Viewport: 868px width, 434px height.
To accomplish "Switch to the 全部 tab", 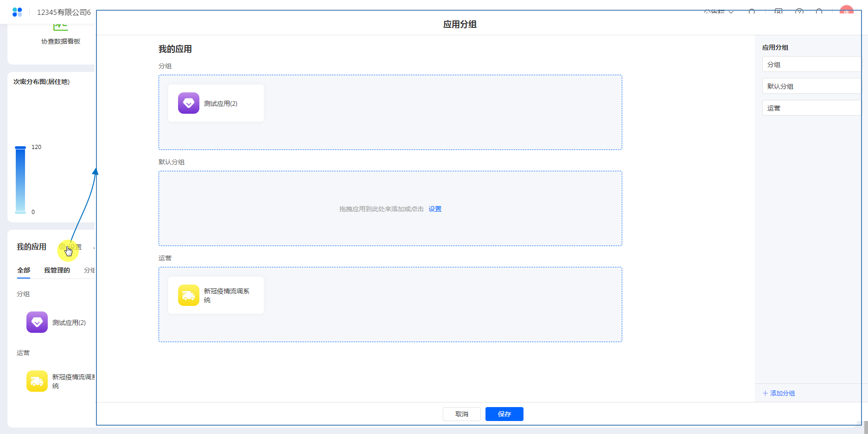I will pos(24,270).
